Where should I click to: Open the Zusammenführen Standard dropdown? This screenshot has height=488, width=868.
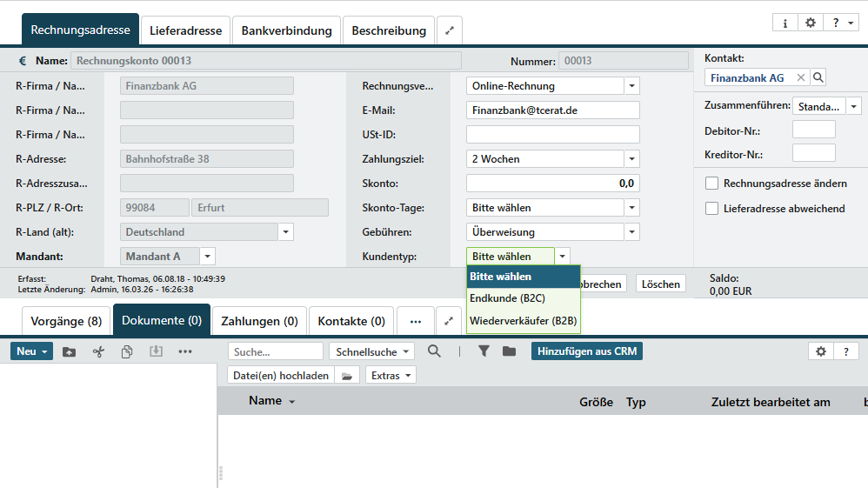[x=853, y=106]
